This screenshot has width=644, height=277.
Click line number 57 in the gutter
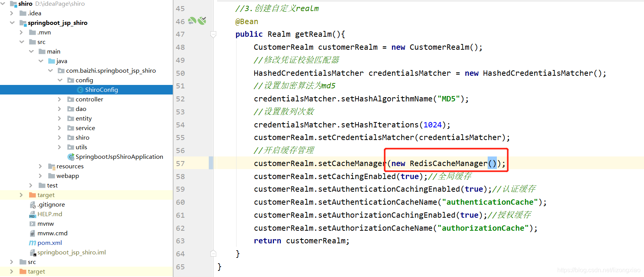(x=180, y=164)
